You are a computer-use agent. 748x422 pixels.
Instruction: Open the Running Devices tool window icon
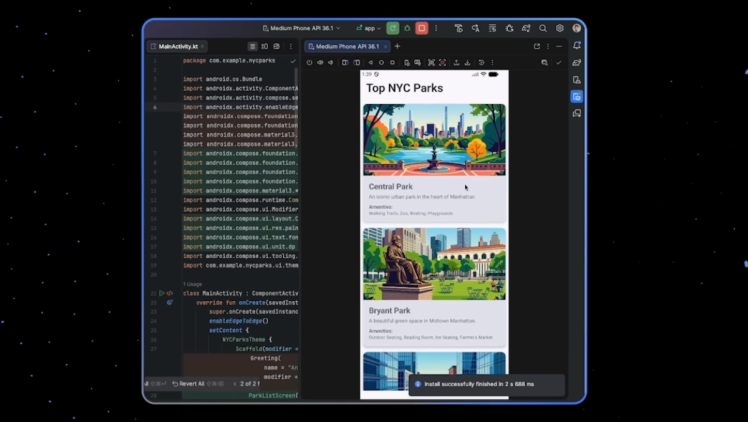(577, 97)
